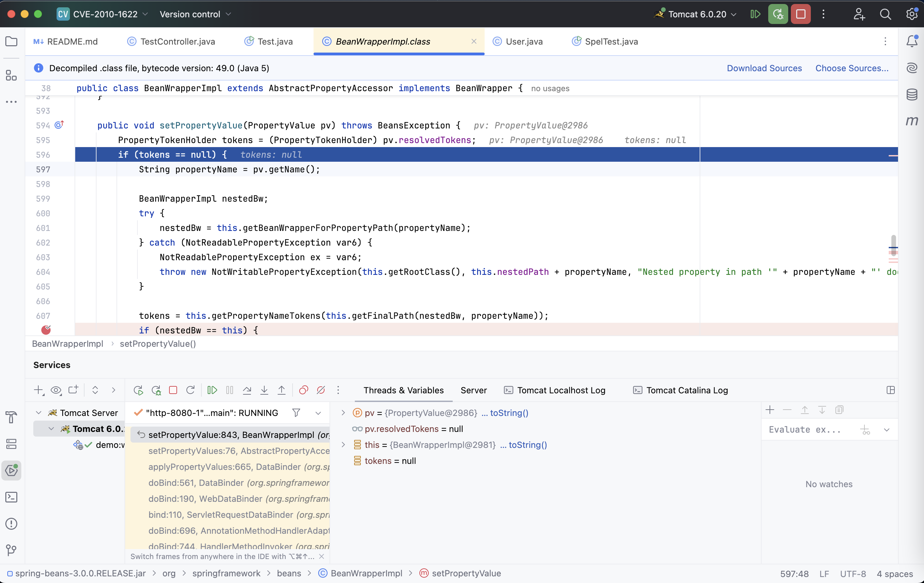
Task: Open View Breakpoints icon in Services toolbar
Action: [303, 390]
